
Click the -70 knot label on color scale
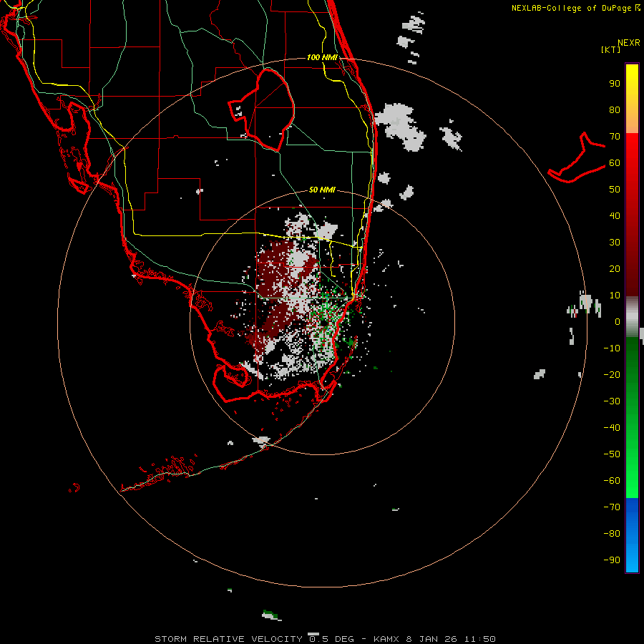pos(612,507)
